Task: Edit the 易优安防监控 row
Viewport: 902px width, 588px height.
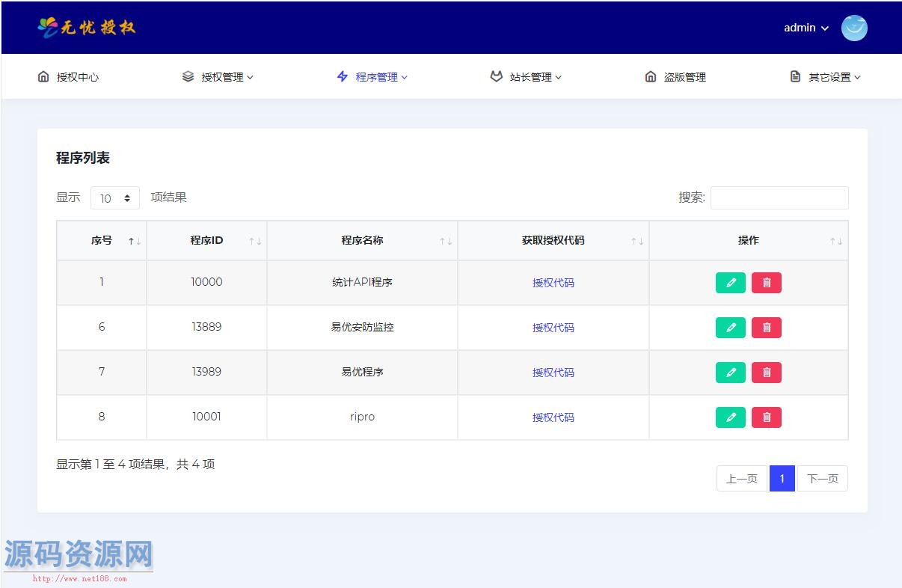Action: [x=731, y=328]
